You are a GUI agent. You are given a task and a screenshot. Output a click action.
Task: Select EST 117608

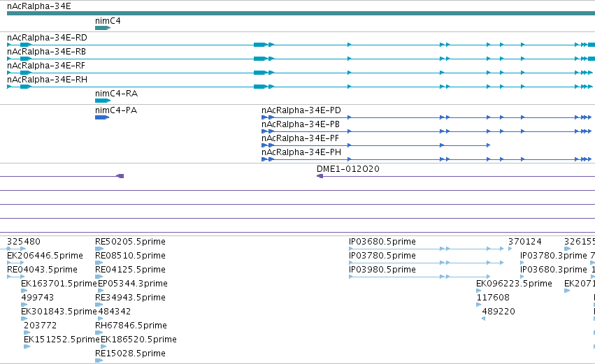[493, 298]
